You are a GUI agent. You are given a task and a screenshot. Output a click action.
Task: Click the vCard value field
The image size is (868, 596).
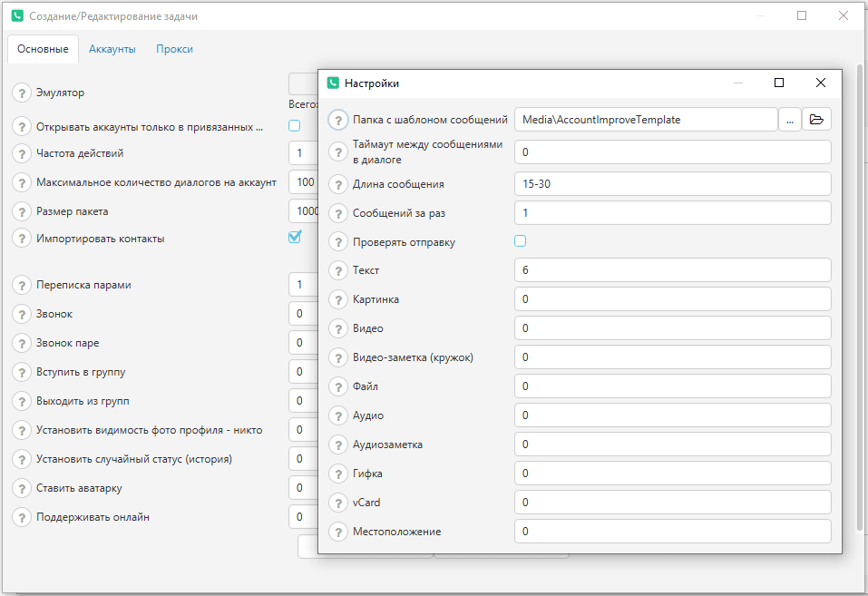coord(673,502)
